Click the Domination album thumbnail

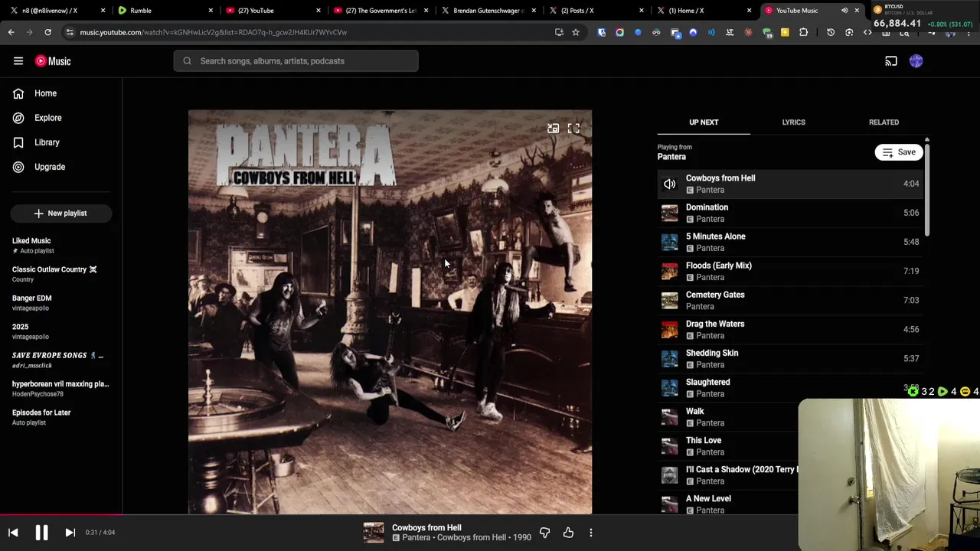coord(670,213)
